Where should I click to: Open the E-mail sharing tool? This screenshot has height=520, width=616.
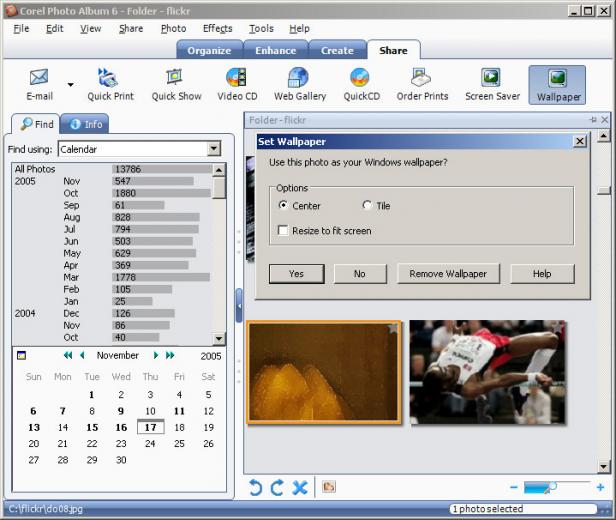[x=39, y=85]
